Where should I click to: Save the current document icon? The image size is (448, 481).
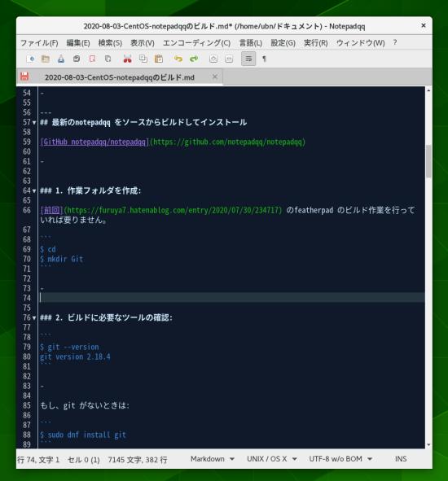coord(61,59)
